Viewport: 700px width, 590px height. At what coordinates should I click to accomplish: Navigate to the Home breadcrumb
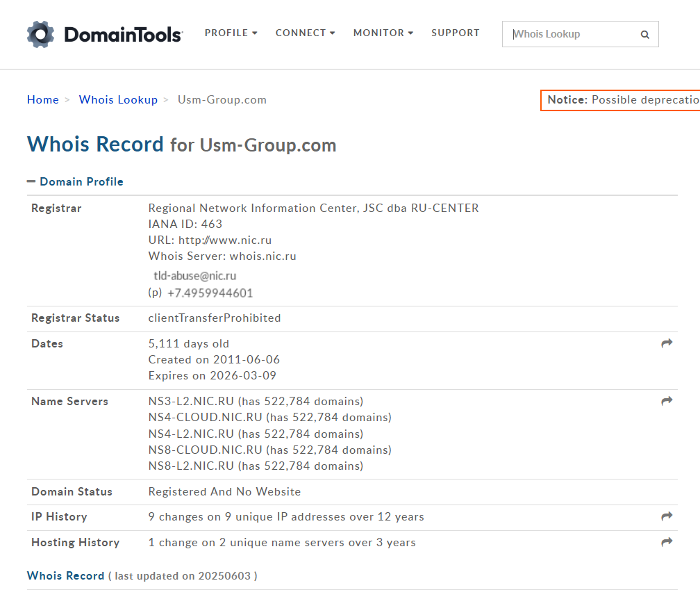click(43, 99)
